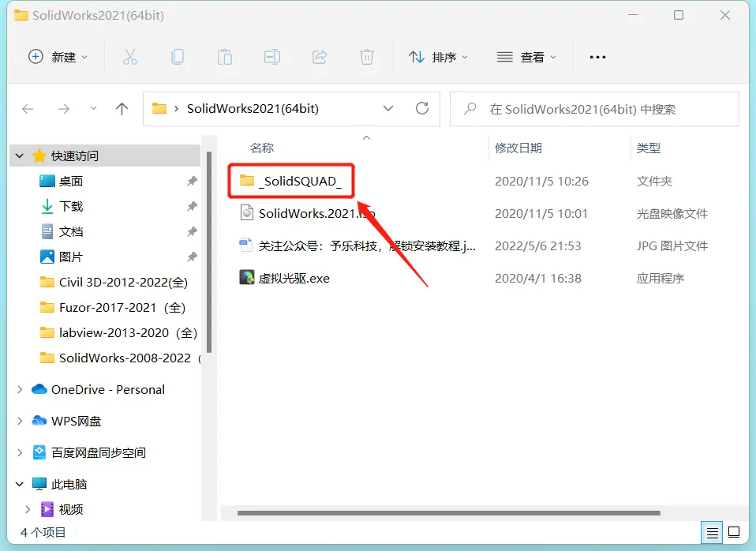Click the Delete trash can icon

coord(367,57)
